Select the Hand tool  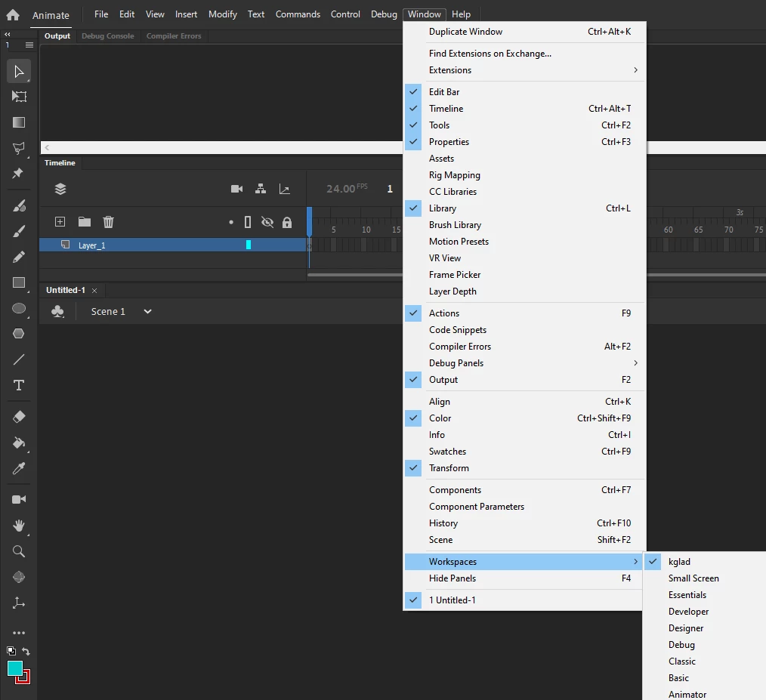coord(19,526)
